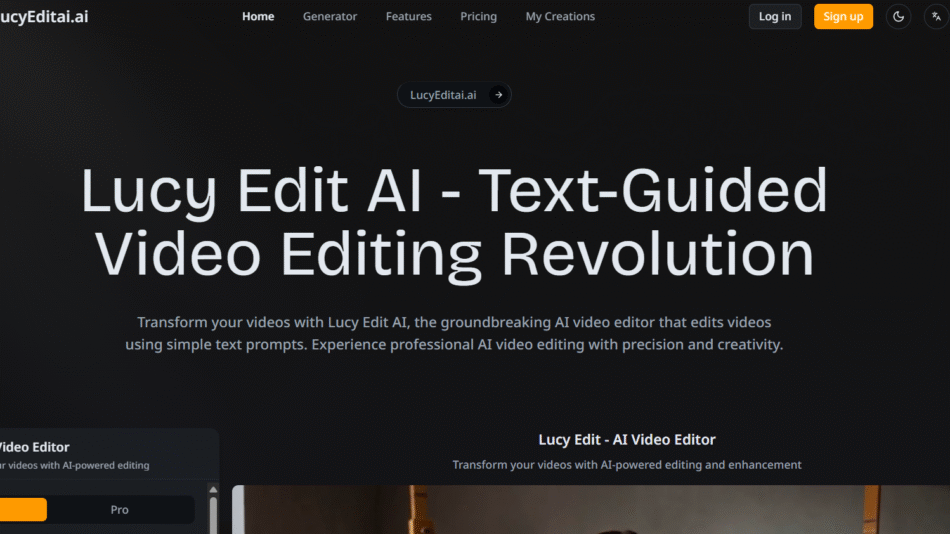
Task: Click the 'Lucy Edit - AI Video Editor' heading
Action: pos(627,439)
